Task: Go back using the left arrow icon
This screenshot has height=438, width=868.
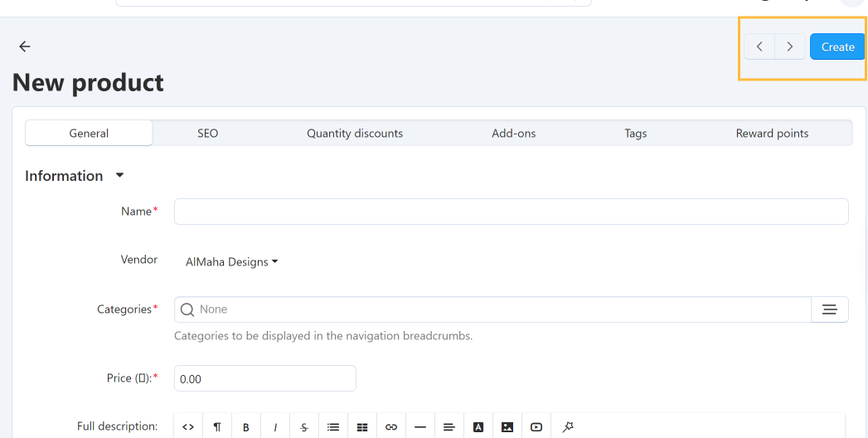Action: [x=25, y=46]
